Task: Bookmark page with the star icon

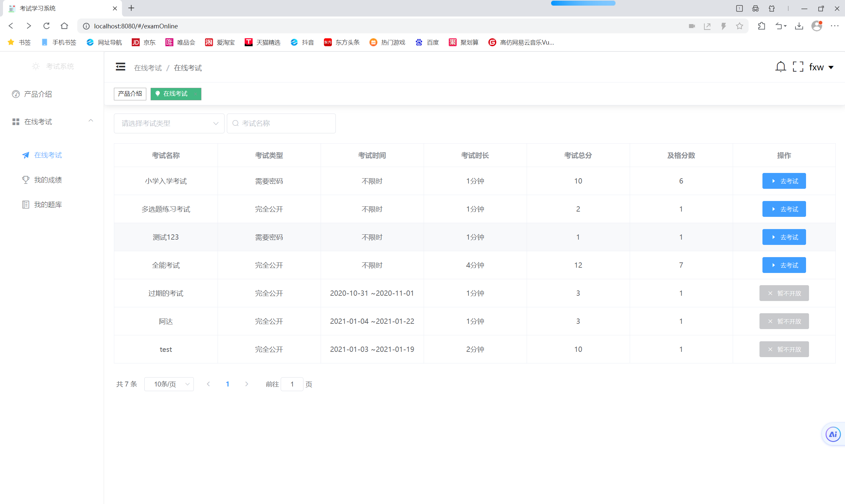Action: [x=739, y=26]
